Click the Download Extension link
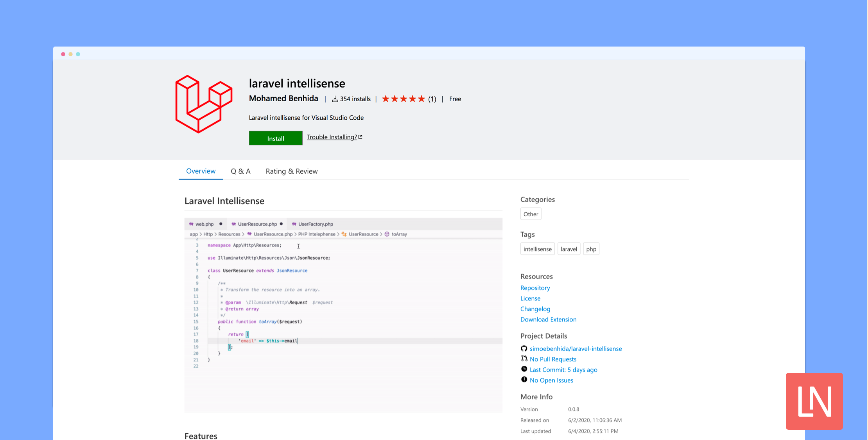868x440 pixels. click(x=548, y=319)
